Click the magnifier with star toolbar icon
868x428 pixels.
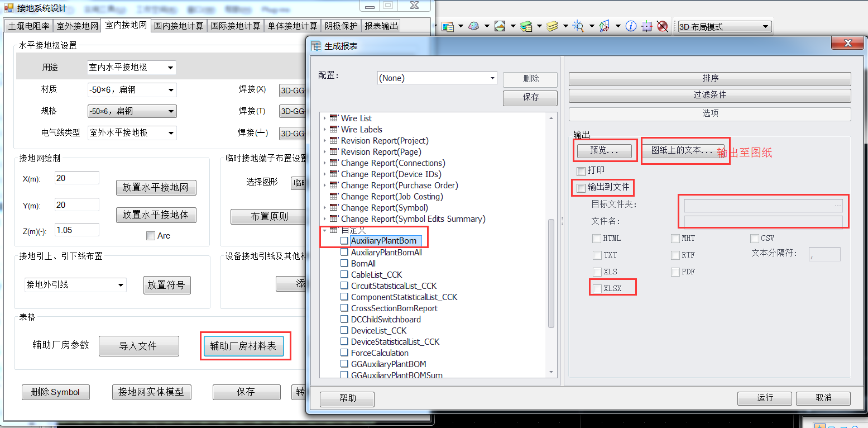point(578,26)
